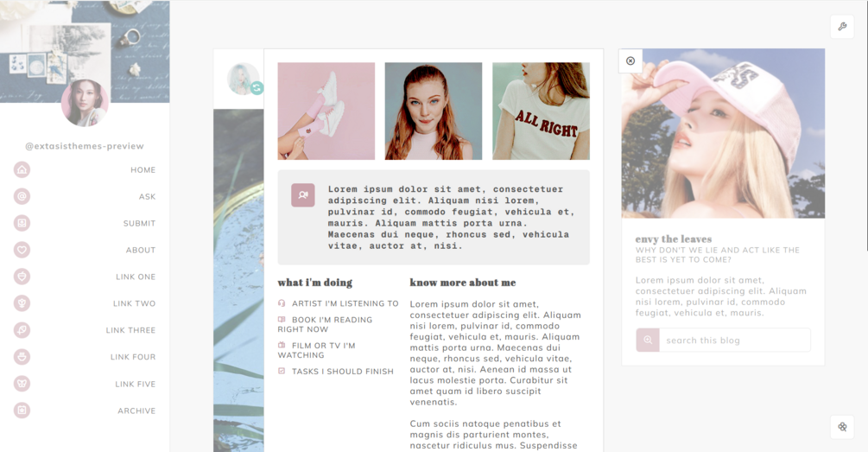Viewport: 868px width, 452px height.
Task: Click the @extasisthemes-preview username
Action: 85,146
